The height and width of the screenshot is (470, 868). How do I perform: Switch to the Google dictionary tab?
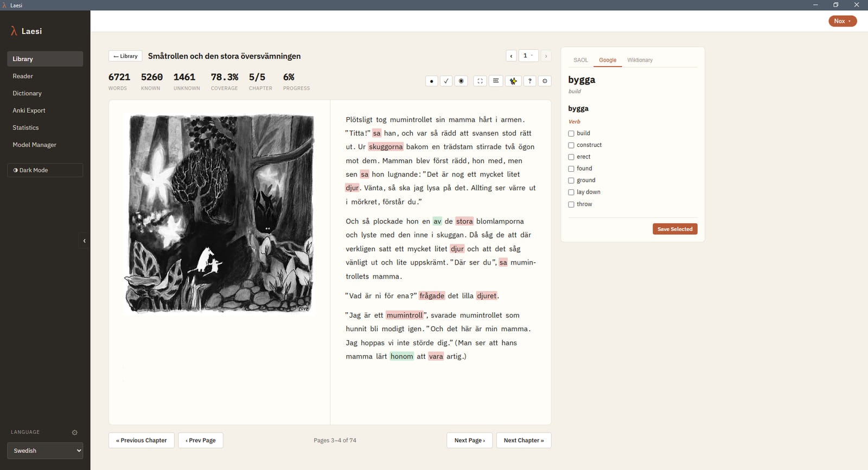coord(608,60)
